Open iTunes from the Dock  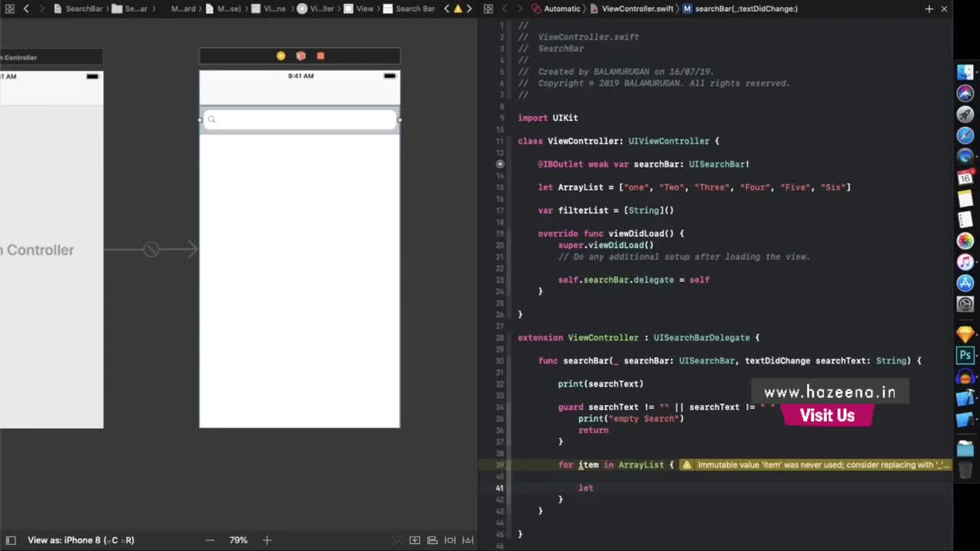(x=965, y=262)
